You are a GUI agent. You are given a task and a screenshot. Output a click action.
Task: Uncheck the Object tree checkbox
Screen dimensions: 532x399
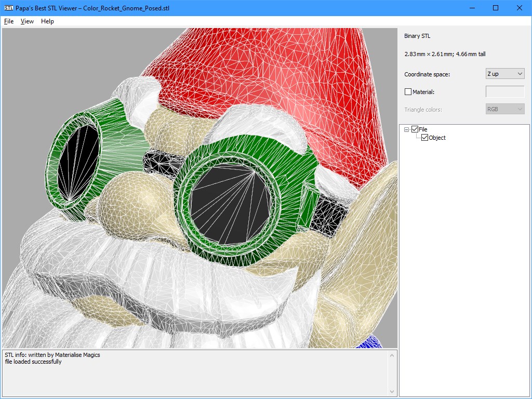pos(424,138)
